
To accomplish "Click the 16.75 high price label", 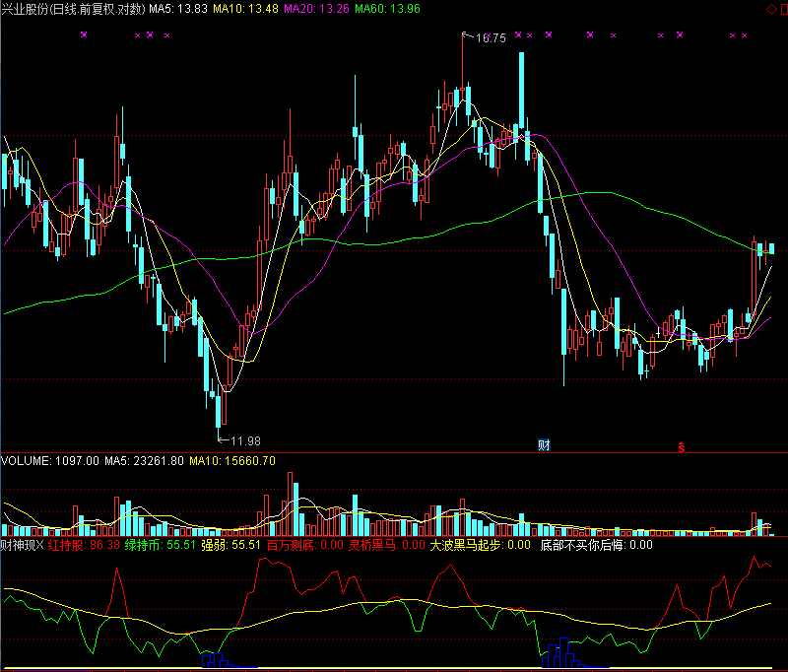I will coord(490,38).
